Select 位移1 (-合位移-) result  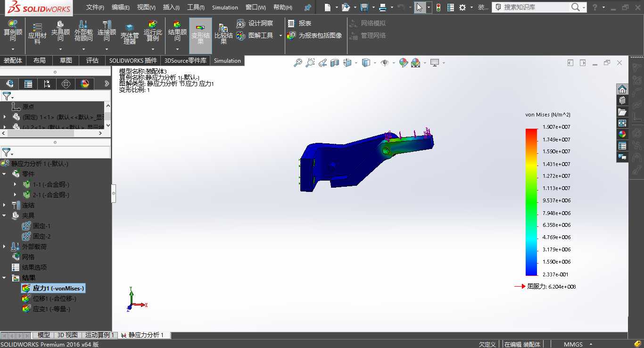click(x=50, y=298)
